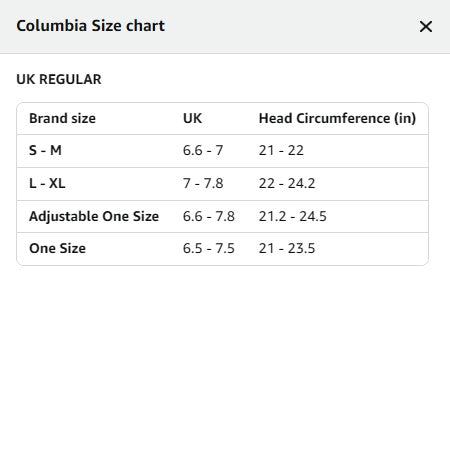Select the L - XL brand size row

222,184
